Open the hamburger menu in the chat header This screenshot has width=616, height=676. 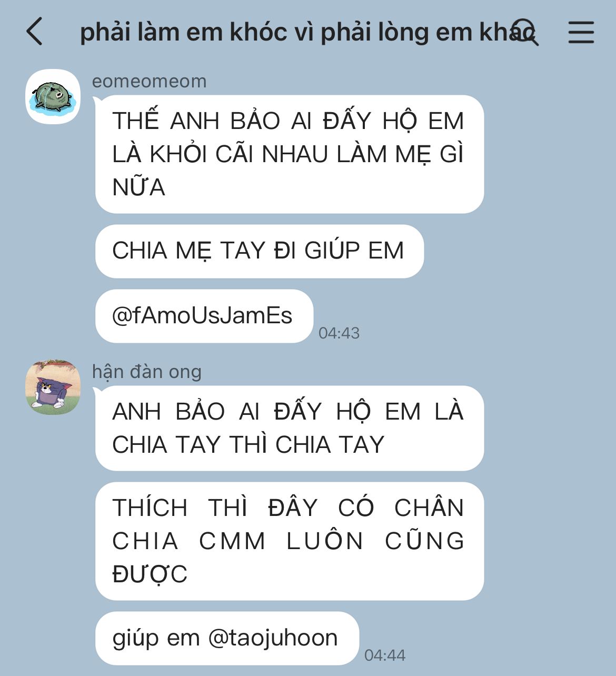click(x=581, y=32)
